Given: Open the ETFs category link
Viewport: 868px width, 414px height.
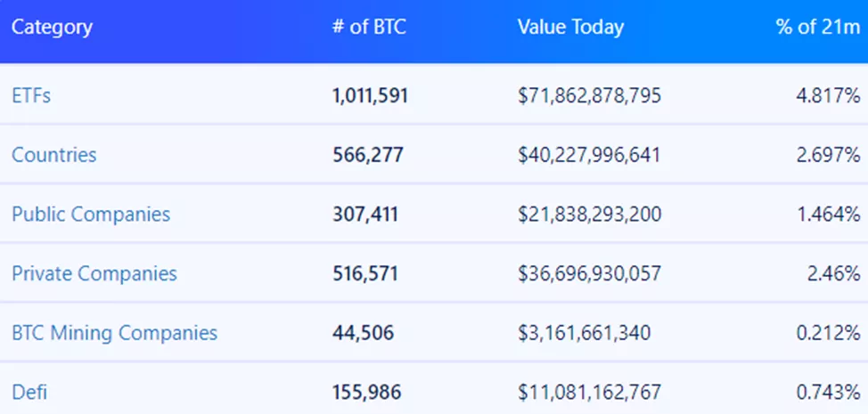Looking at the screenshot, I should tap(31, 95).
